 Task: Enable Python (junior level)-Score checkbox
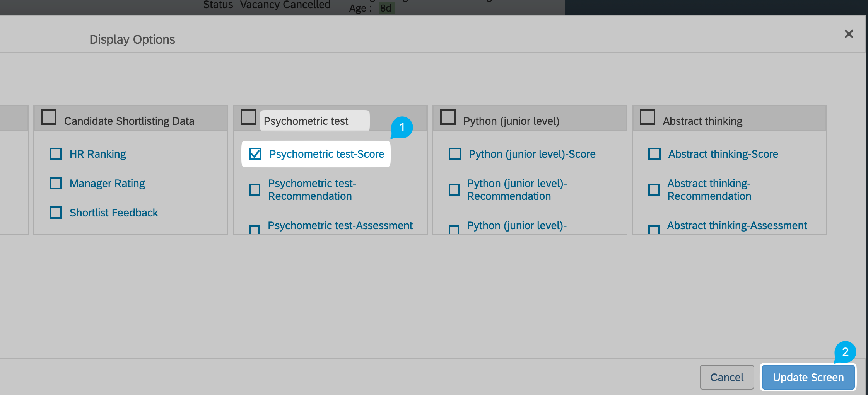[455, 154]
